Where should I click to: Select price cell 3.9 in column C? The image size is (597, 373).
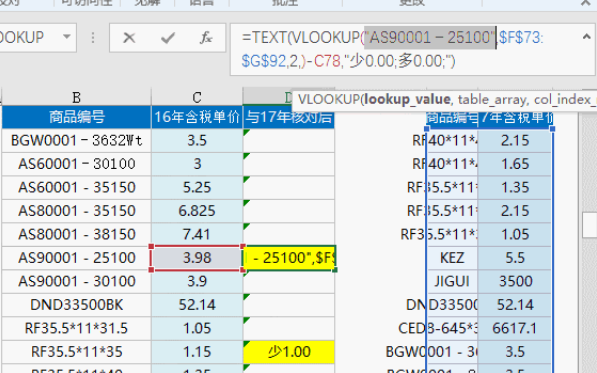point(197,281)
